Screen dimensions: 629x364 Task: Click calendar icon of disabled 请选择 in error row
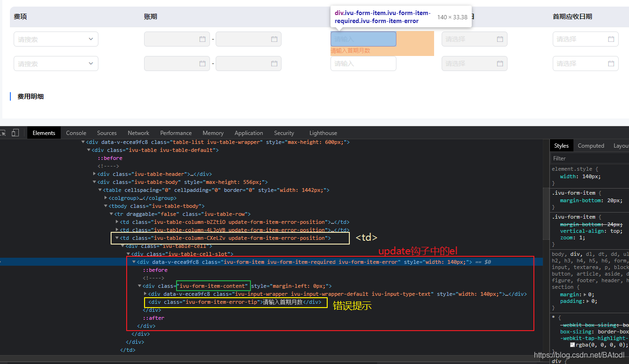coord(500,39)
